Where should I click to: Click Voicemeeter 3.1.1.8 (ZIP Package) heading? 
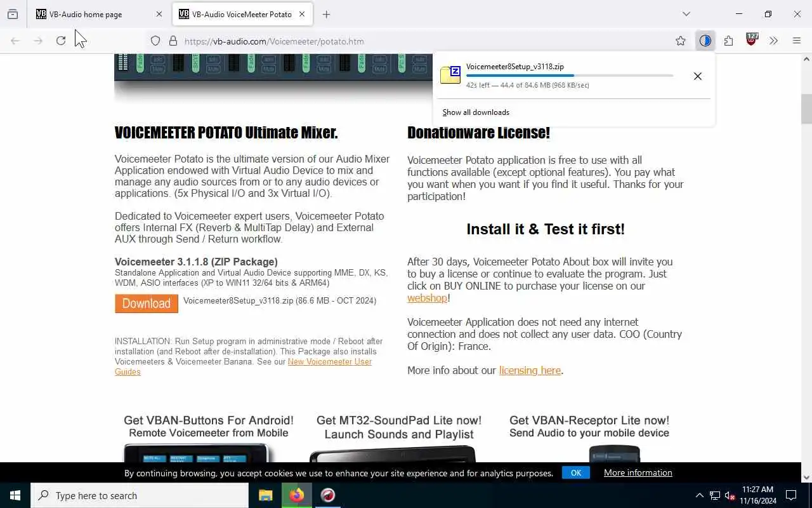196,262
